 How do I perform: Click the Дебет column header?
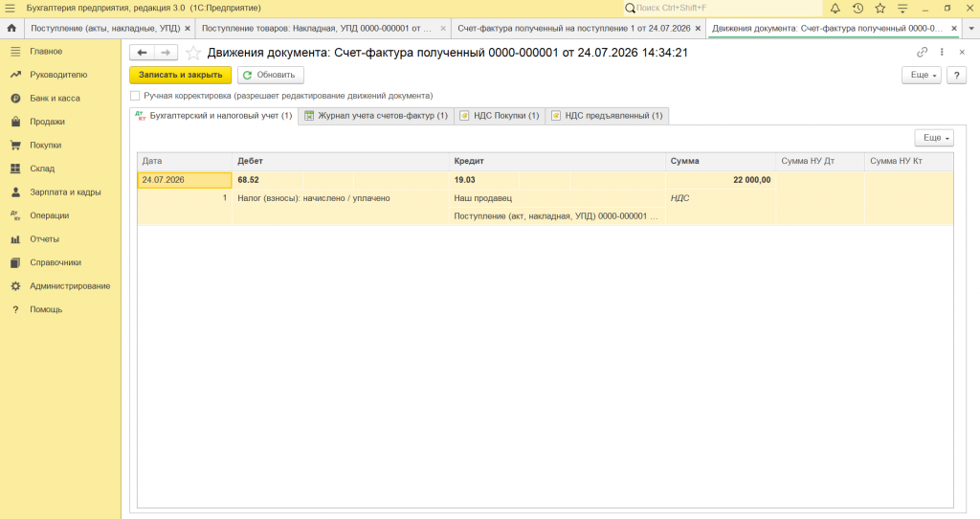point(340,161)
